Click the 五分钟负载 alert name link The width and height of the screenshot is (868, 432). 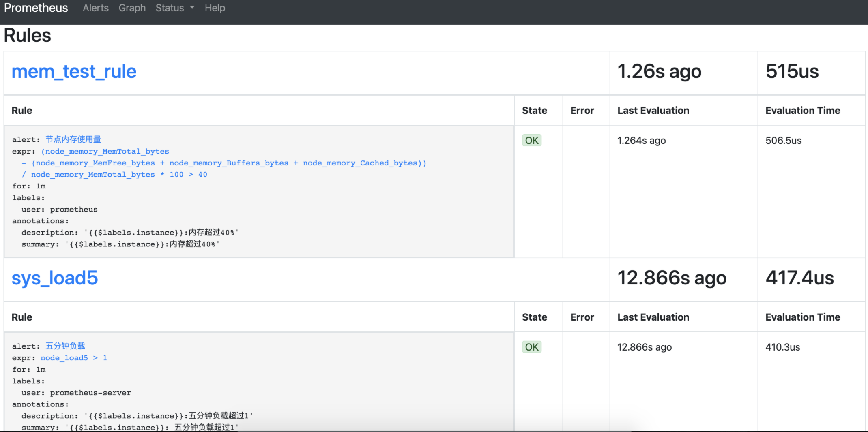65,346
